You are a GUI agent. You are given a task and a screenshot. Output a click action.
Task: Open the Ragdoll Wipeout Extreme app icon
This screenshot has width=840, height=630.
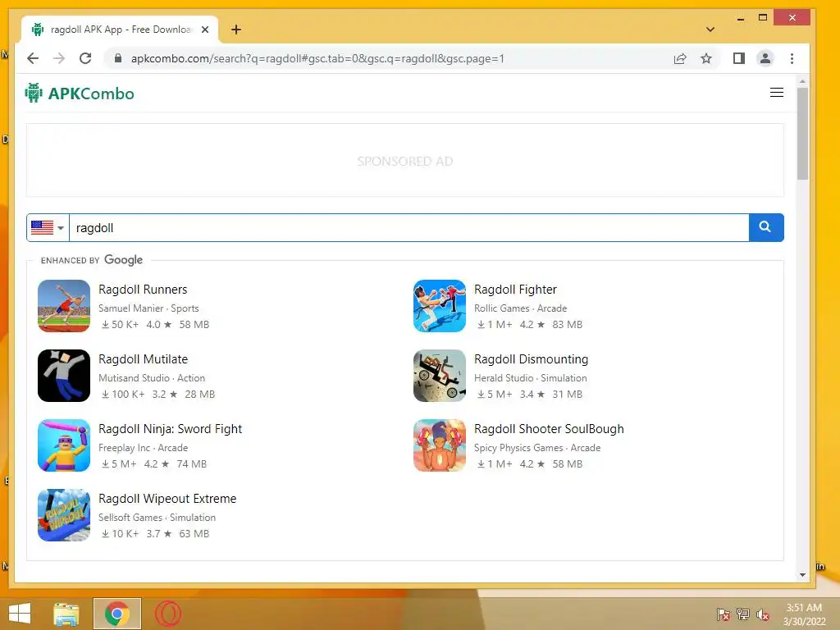click(x=64, y=515)
